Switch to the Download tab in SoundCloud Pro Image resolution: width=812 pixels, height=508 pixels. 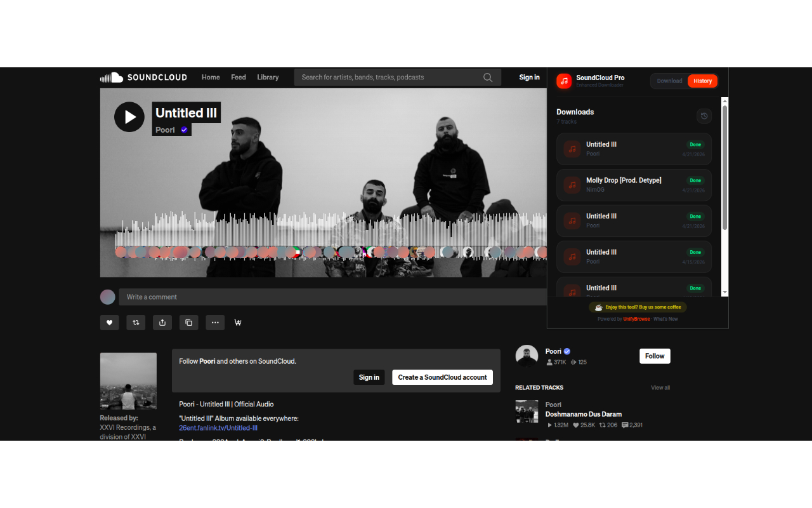[x=669, y=81]
